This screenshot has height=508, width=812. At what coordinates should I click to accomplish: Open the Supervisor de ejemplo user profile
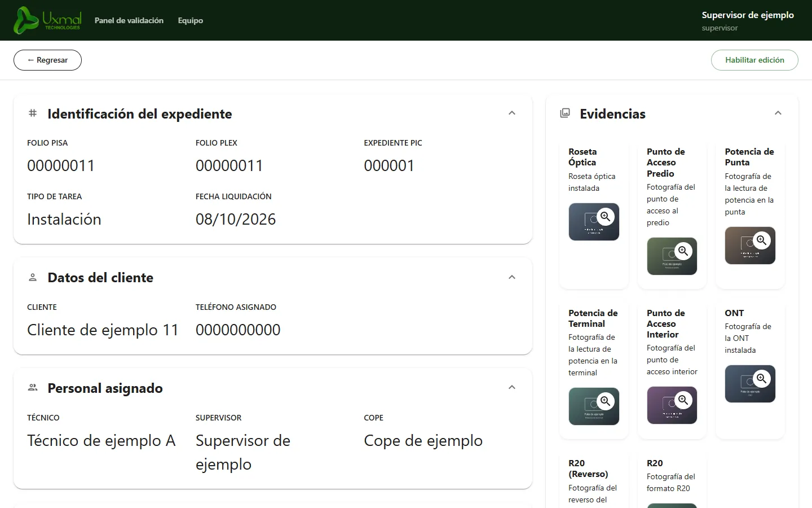pos(748,20)
